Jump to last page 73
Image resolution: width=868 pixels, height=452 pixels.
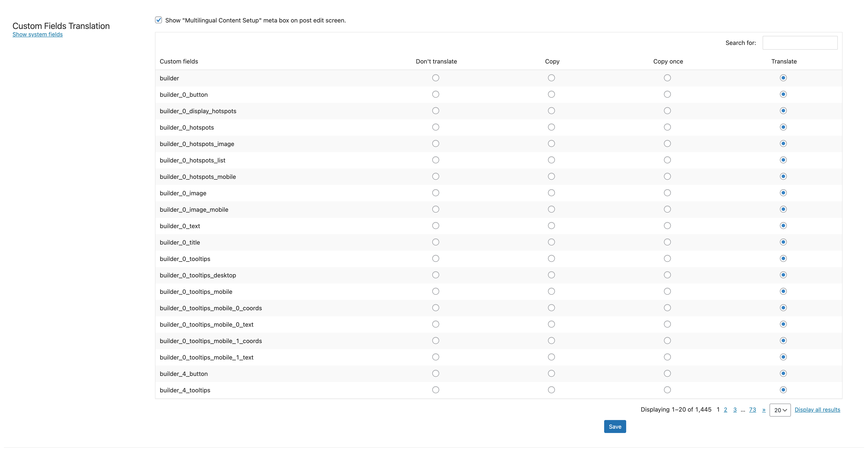coord(752,409)
